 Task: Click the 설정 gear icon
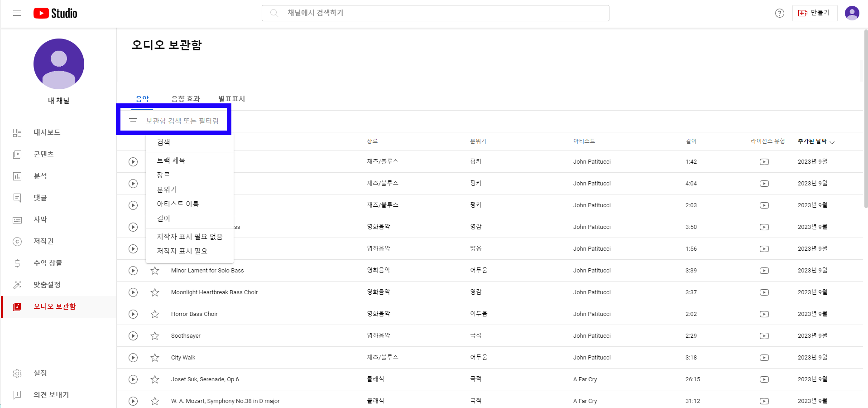coord(17,373)
